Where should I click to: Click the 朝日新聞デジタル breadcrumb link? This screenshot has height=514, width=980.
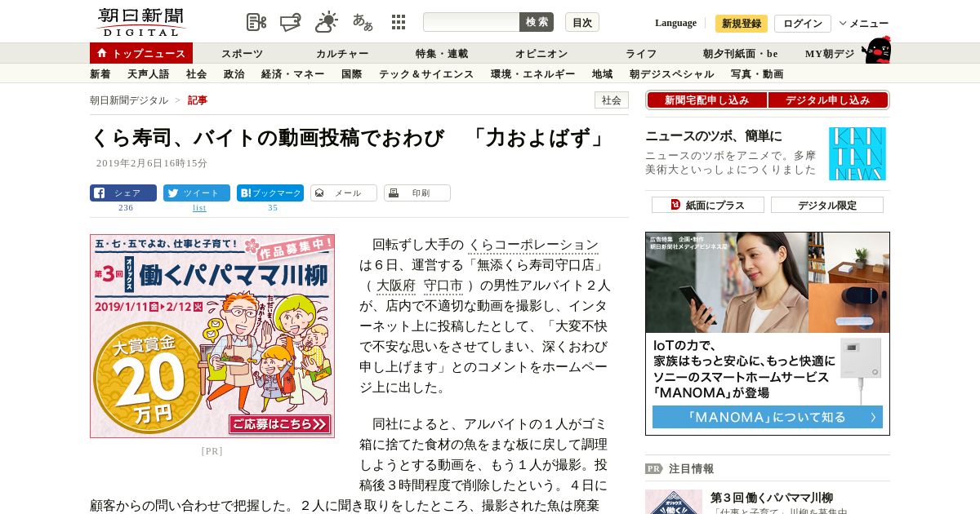(x=129, y=100)
